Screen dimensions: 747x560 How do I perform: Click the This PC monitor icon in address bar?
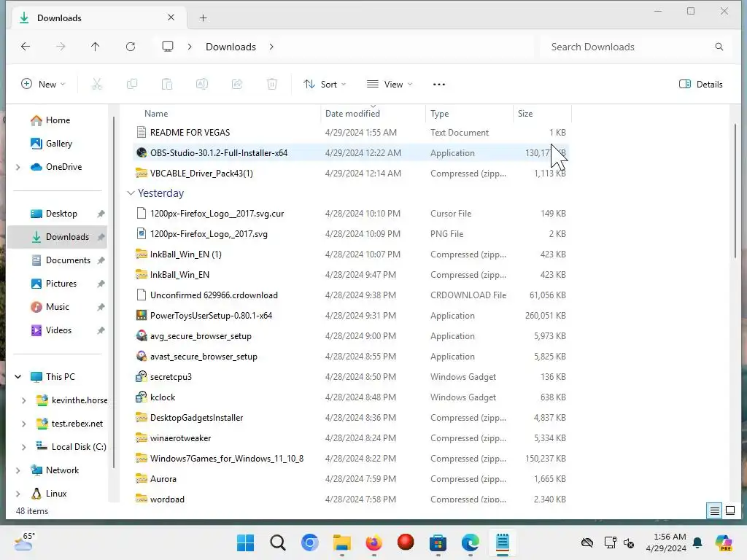click(168, 47)
